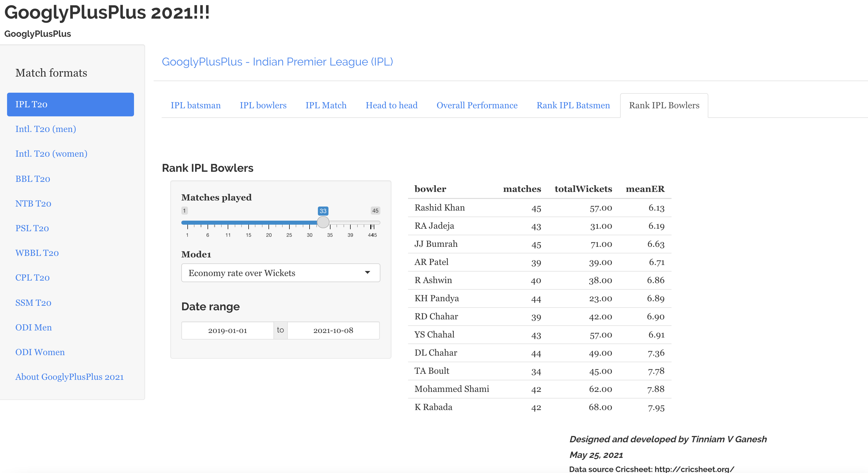Open the Mode1 dropdown arrow
Image resolution: width=868 pixels, height=473 pixels.
[x=367, y=273]
